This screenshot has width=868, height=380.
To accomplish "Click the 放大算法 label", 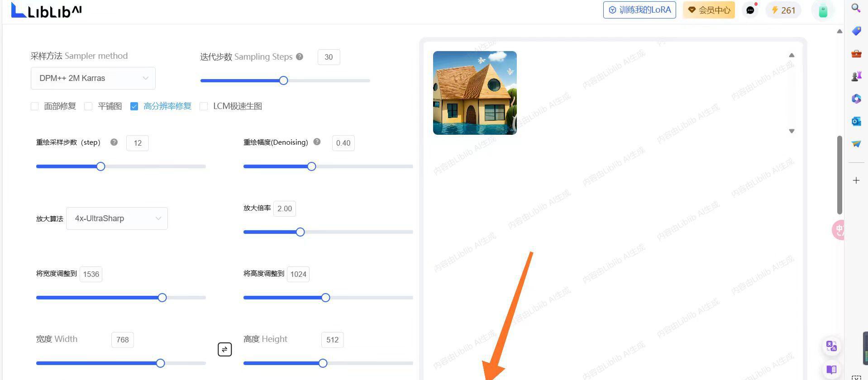I will [x=50, y=218].
